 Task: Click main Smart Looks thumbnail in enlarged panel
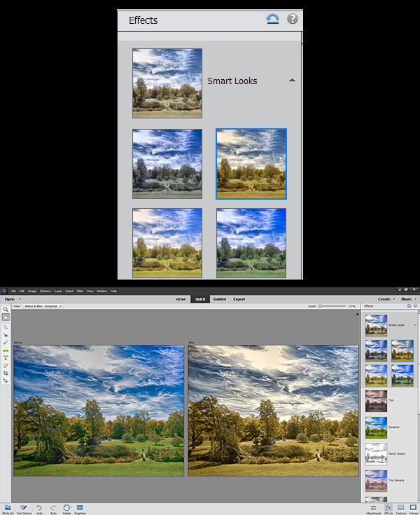click(167, 83)
